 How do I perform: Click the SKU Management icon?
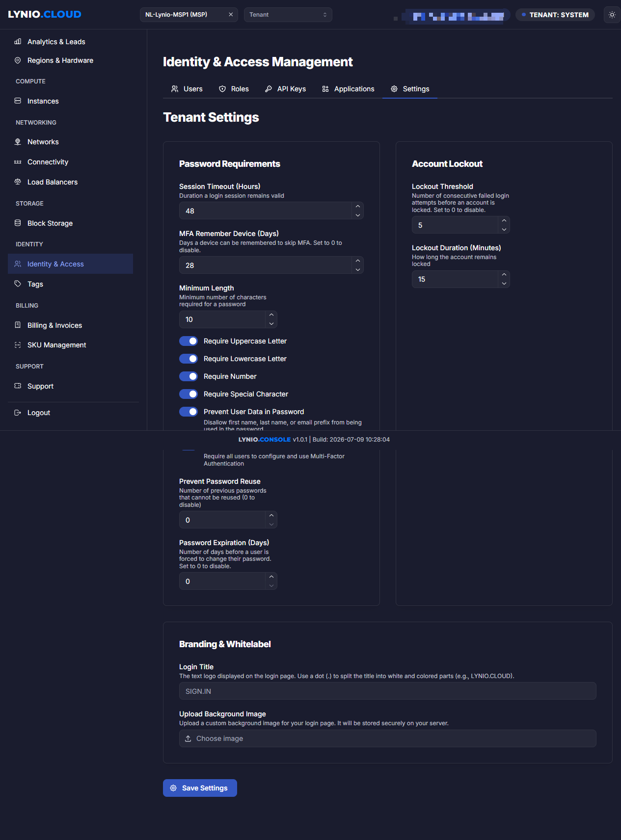pos(18,345)
